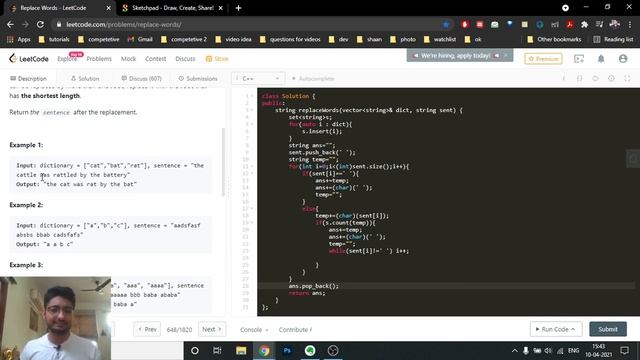Open the Mock menu item
Viewport: 640px width, 360px height.
click(128, 59)
